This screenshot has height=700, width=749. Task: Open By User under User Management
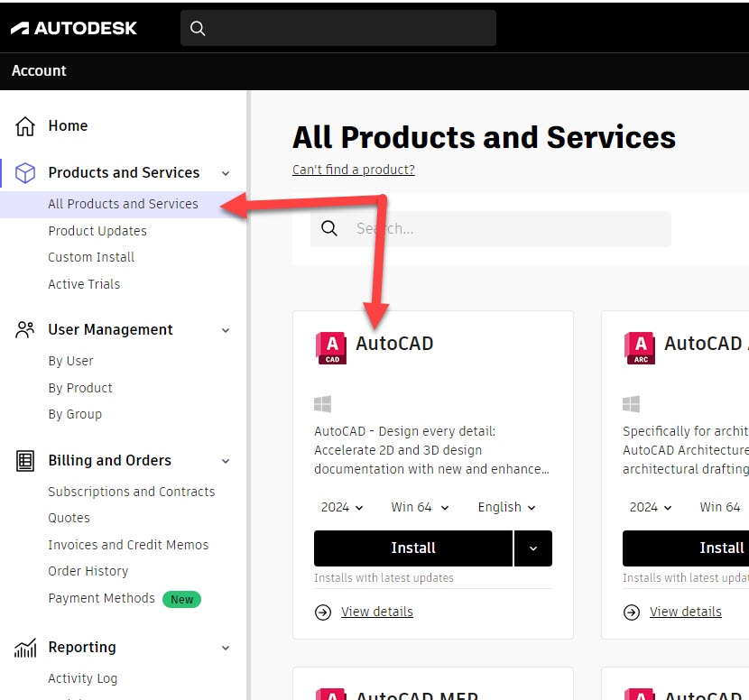pos(70,361)
